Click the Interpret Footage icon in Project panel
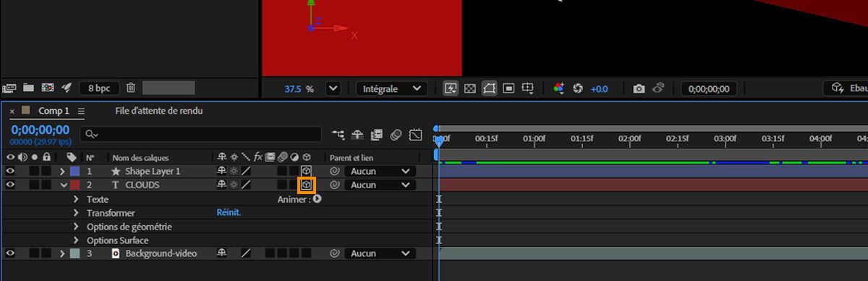The width and height of the screenshot is (868, 281). 10,88
